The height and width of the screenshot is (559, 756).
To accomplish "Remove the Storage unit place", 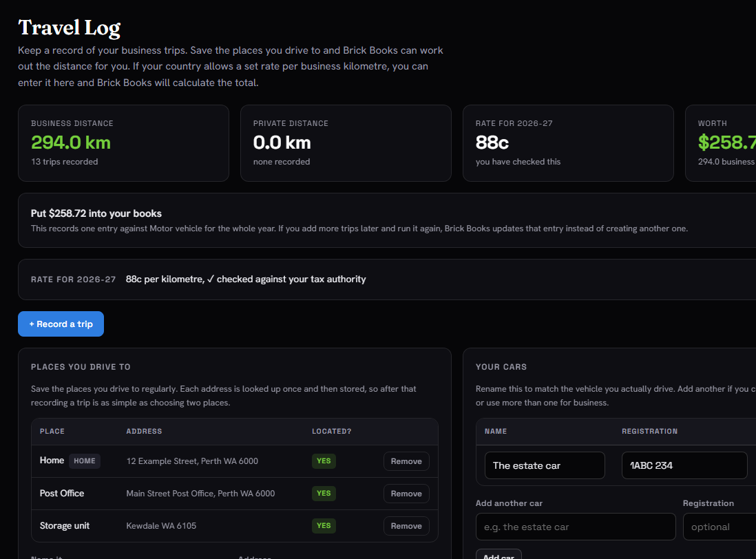I will [x=406, y=526].
